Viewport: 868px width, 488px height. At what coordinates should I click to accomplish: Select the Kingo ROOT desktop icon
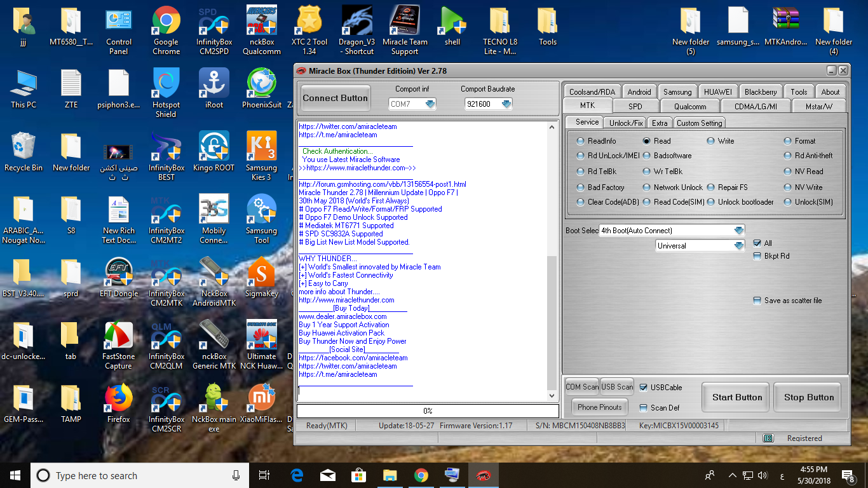pyautogui.click(x=214, y=152)
